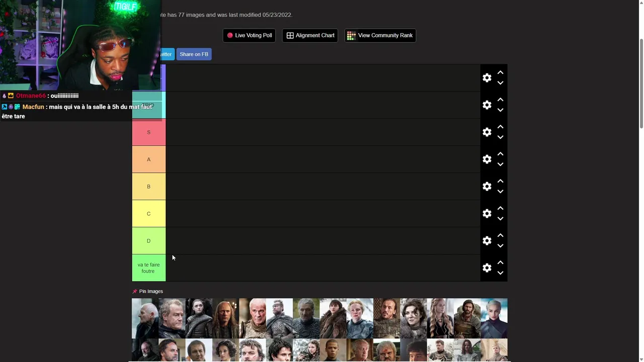The image size is (644, 362).
Task: Move the topmost purple row up
Action: (x=500, y=72)
